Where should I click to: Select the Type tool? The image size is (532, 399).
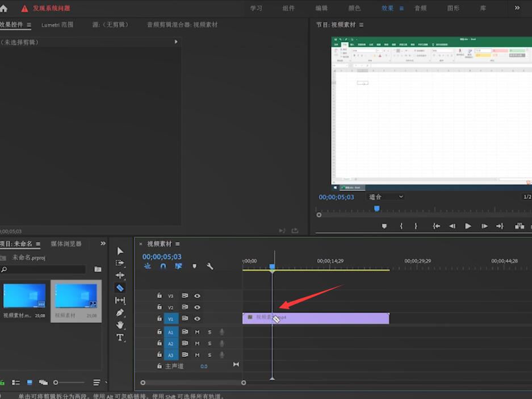(x=120, y=337)
